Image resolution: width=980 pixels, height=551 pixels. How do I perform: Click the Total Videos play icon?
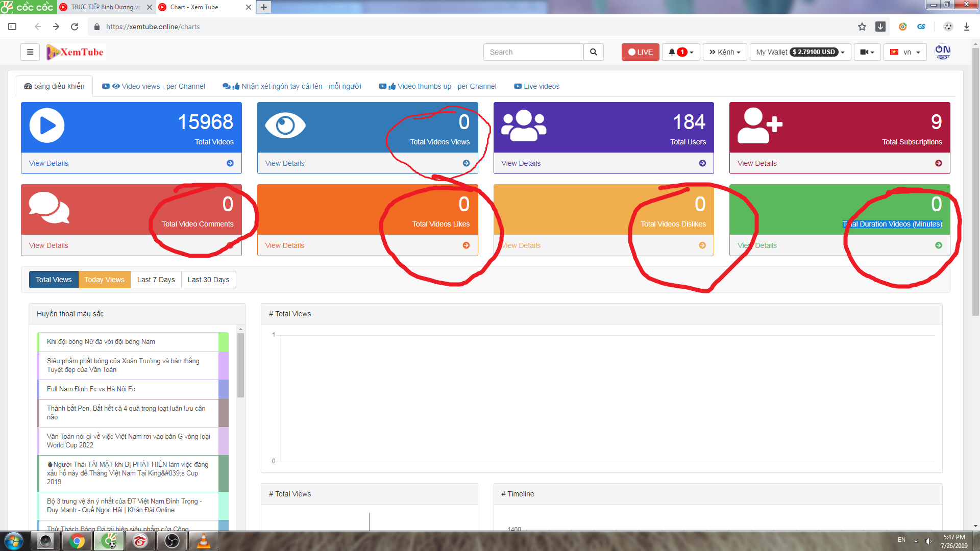(47, 126)
